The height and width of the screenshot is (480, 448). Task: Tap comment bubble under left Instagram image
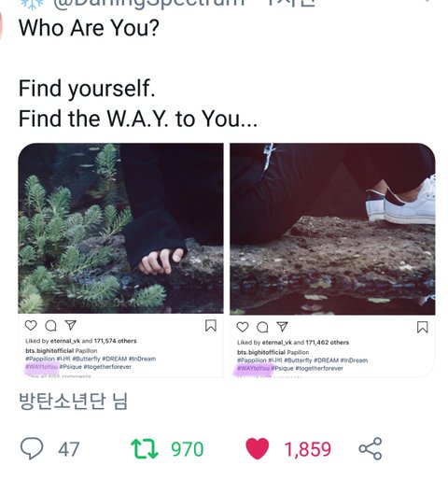point(50,326)
